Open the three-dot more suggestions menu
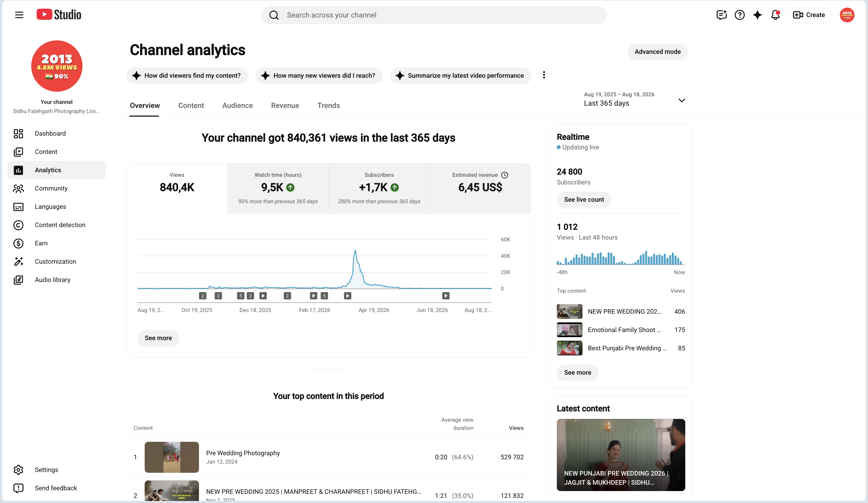The height and width of the screenshot is (503, 868). click(544, 75)
